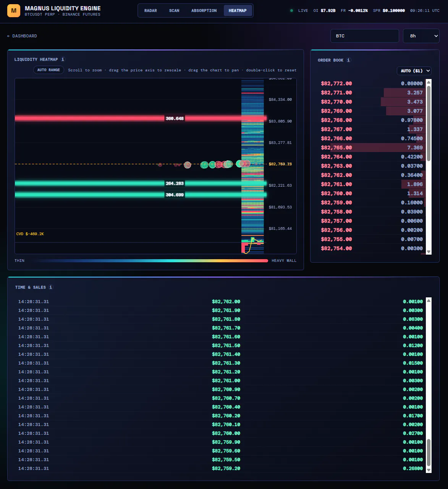This screenshot has width=448, height=489.
Task: Toggle the AUTO RANGE button
Action: (x=49, y=70)
